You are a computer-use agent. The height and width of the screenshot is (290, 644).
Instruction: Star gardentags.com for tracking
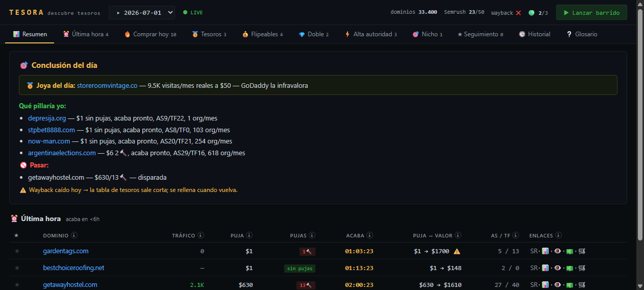coord(16,251)
